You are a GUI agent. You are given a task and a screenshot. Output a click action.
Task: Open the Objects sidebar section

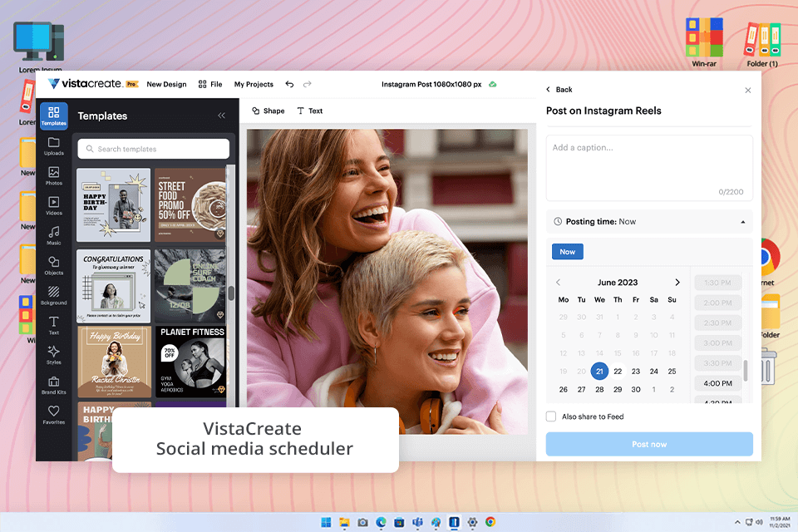pos(53,266)
